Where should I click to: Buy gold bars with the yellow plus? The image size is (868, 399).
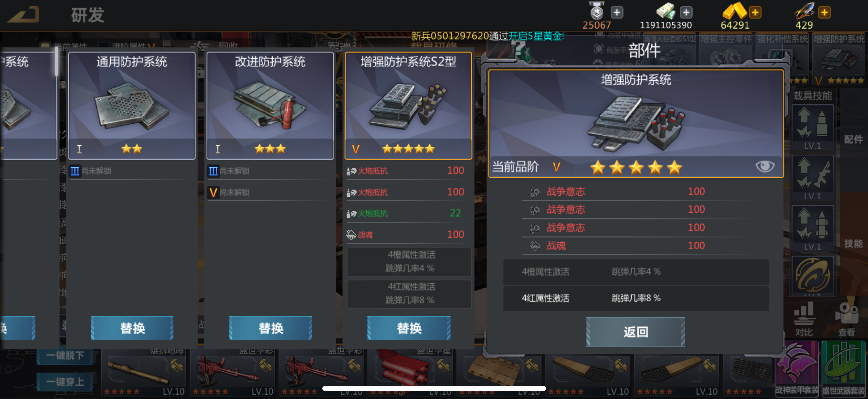(755, 13)
